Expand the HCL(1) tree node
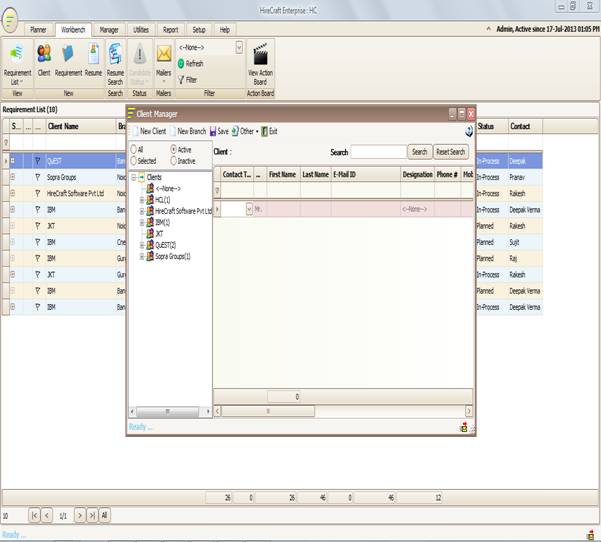The height and width of the screenshot is (542, 601). 142,200
